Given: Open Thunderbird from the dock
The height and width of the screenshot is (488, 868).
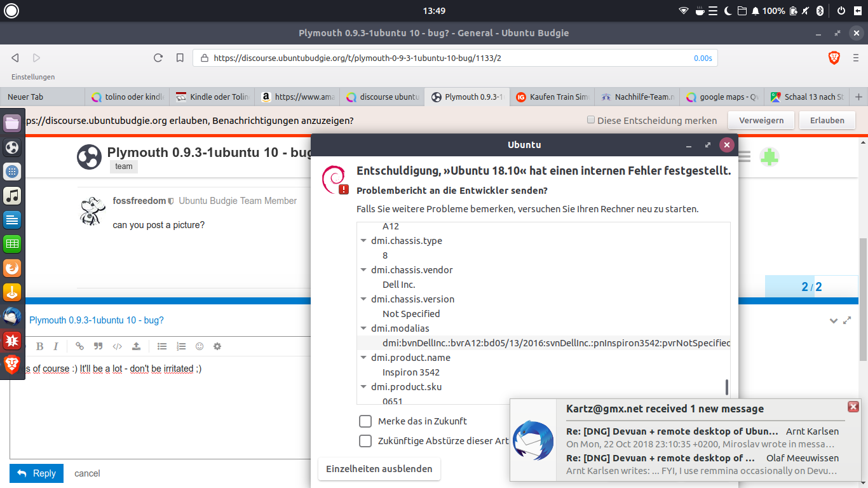Looking at the screenshot, I should 12,315.
